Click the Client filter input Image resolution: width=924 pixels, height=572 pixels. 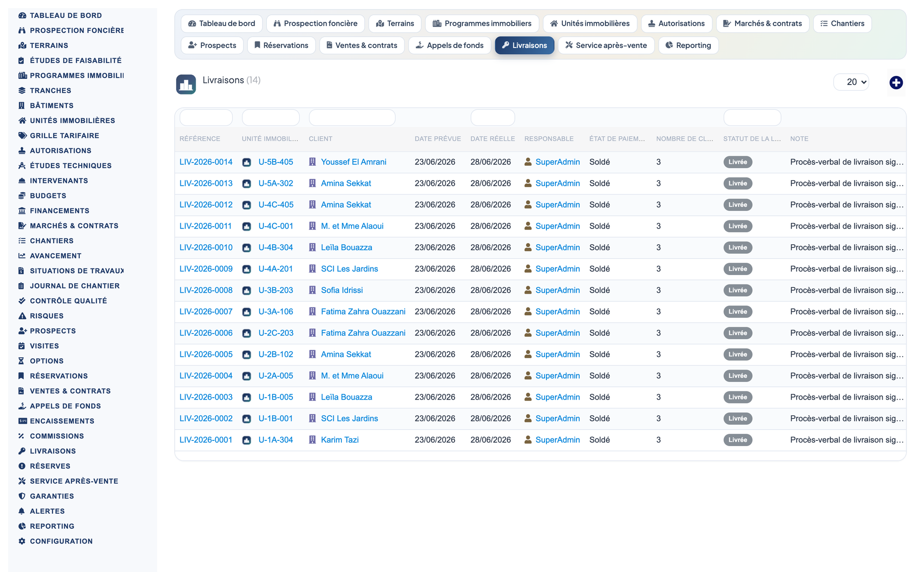pyautogui.click(x=352, y=117)
